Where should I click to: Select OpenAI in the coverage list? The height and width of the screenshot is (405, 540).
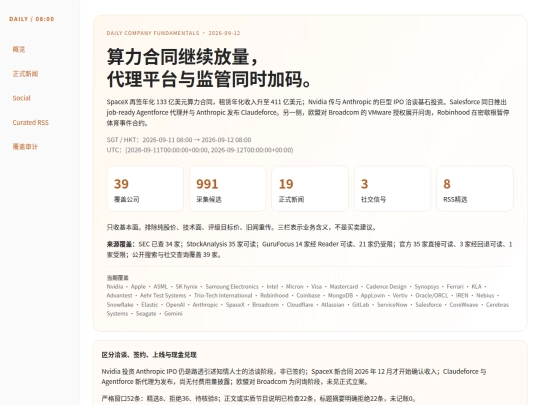[175, 305]
